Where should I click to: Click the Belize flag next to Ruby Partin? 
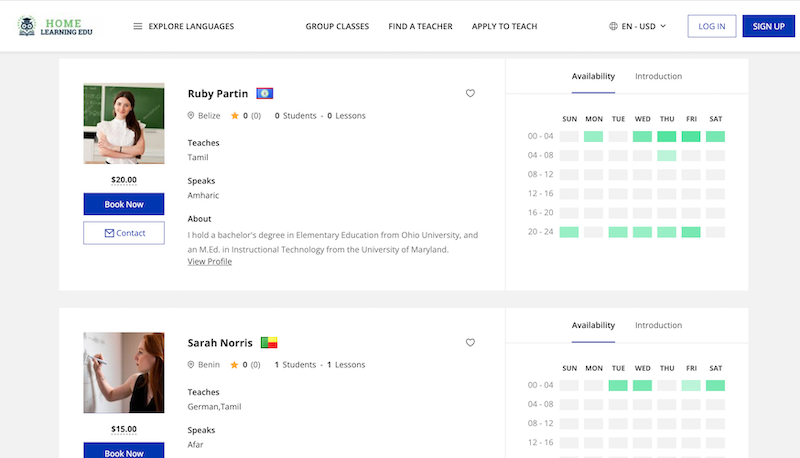(x=265, y=93)
